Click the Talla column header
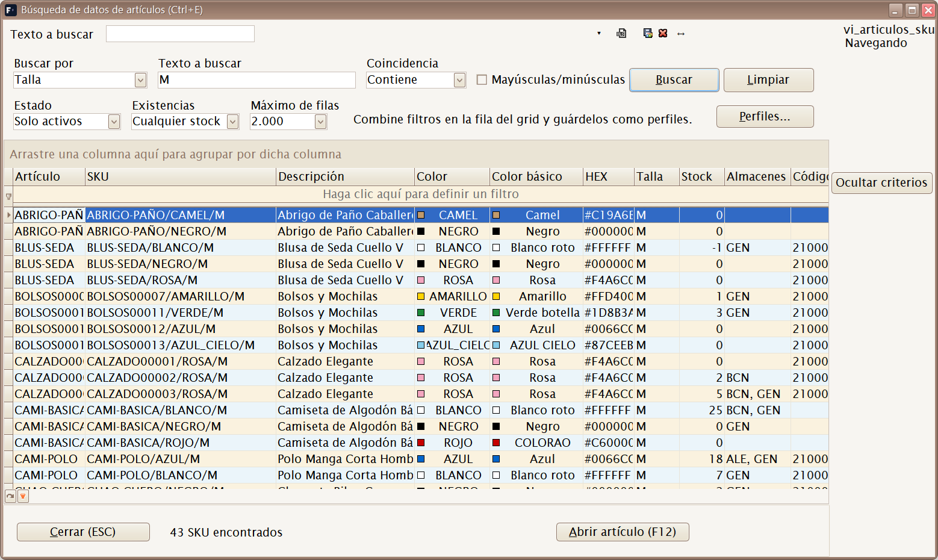The height and width of the screenshot is (560, 938). (657, 176)
